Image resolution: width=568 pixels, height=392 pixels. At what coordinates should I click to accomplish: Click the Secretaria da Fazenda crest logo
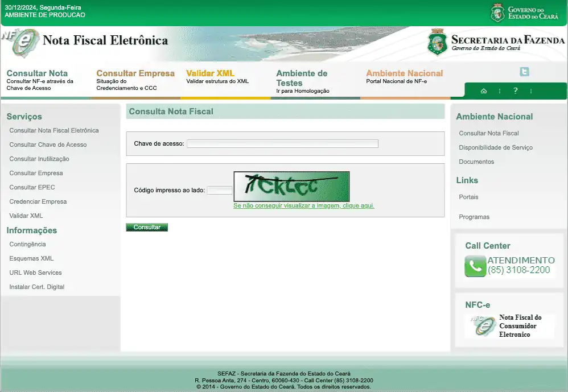pyautogui.click(x=437, y=42)
